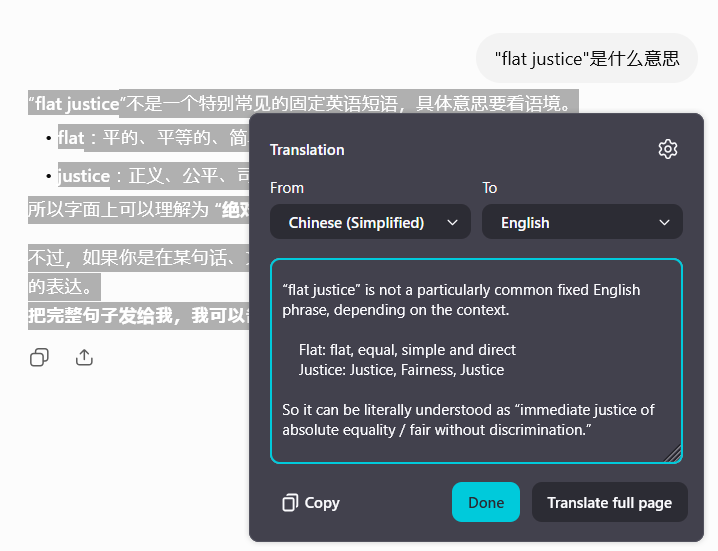Click translated line "Flat: flat, equal, simple and direct"
The image size is (718, 551).
(x=407, y=350)
